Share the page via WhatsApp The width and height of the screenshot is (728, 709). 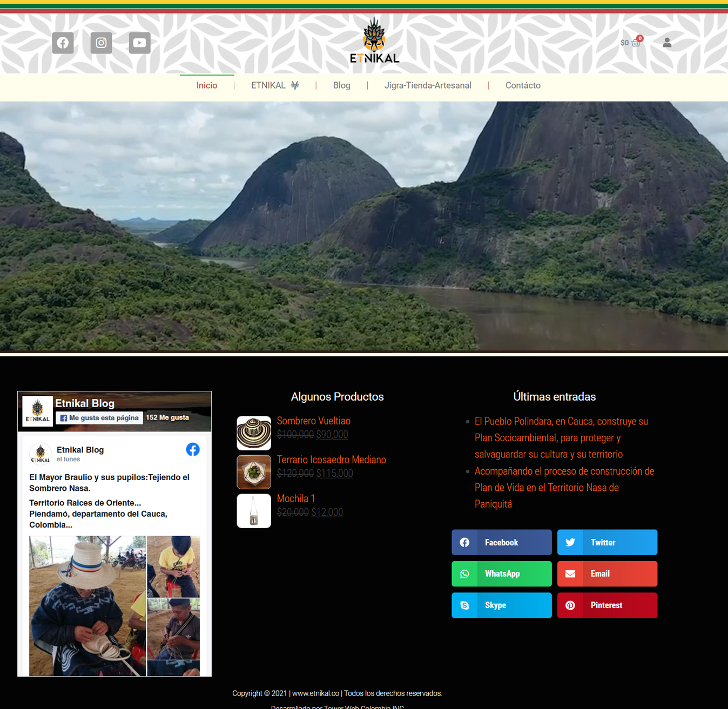pos(501,573)
